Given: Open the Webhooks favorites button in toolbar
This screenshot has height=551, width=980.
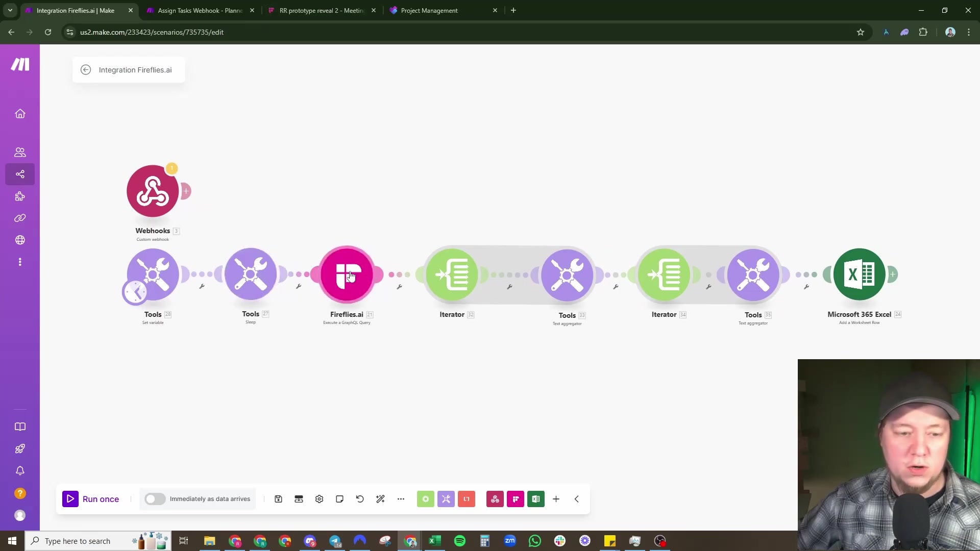Looking at the screenshot, I should pyautogui.click(x=495, y=499).
